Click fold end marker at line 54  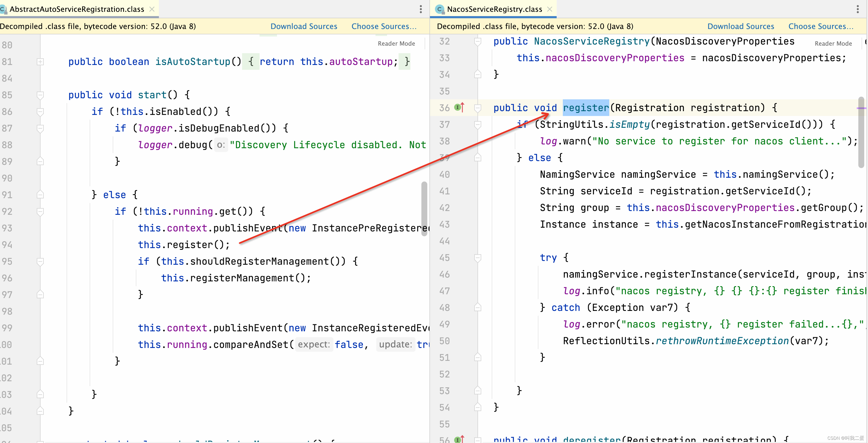pos(477,407)
